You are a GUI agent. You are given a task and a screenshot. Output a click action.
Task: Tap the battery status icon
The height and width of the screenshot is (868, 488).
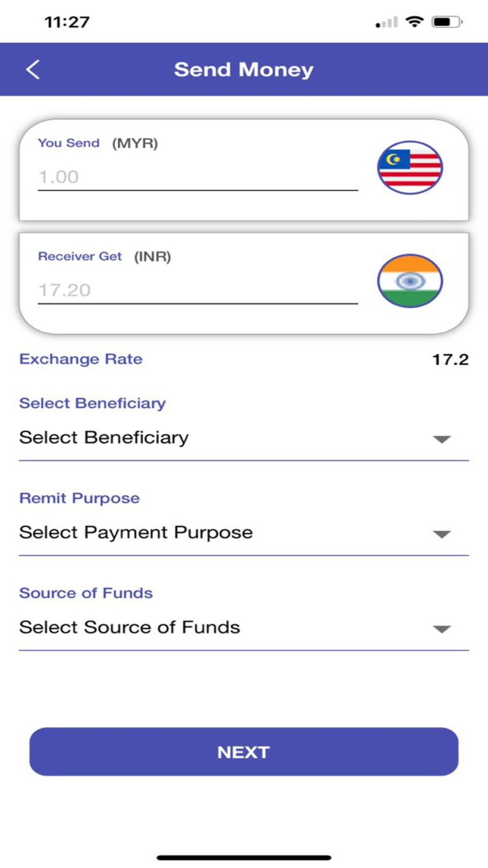tap(447, 22)
